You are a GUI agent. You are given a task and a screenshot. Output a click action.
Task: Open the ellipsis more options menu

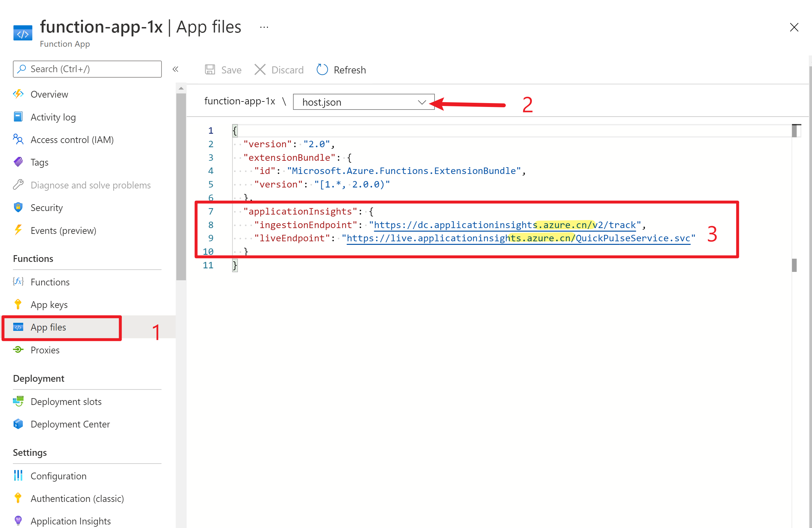click(264, 27)
